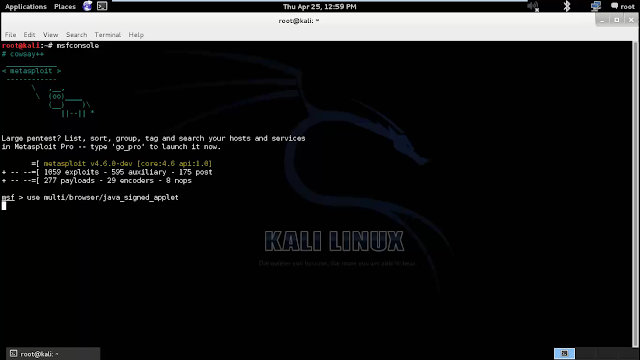Click the date and time clock
The width and height of the screenshot is (640, 360).
tap(320, 7)
